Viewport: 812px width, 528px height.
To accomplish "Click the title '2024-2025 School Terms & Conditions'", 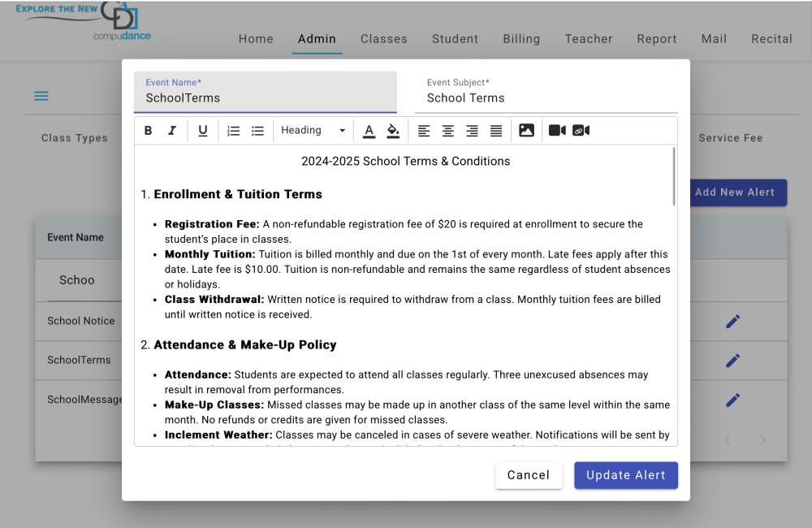I will coord(405,161).
